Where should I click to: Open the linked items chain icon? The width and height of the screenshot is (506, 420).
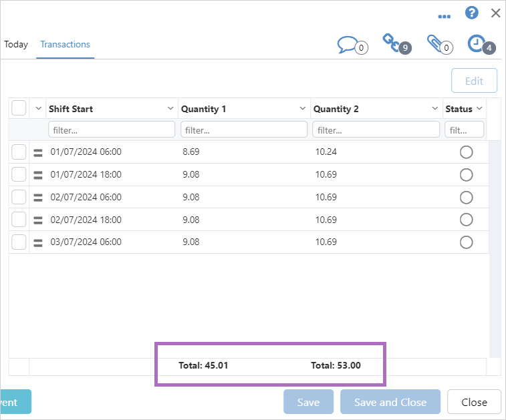tap(392, 43)
